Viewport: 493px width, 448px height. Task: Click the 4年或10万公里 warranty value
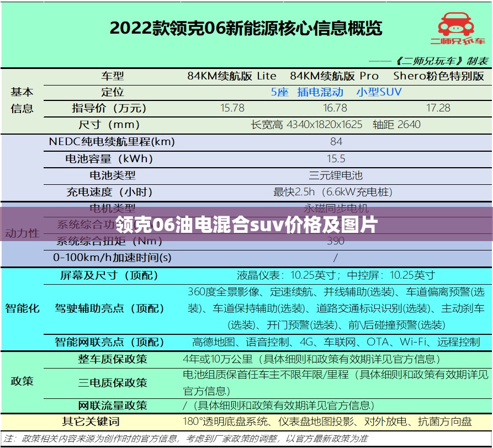(218, 359)
